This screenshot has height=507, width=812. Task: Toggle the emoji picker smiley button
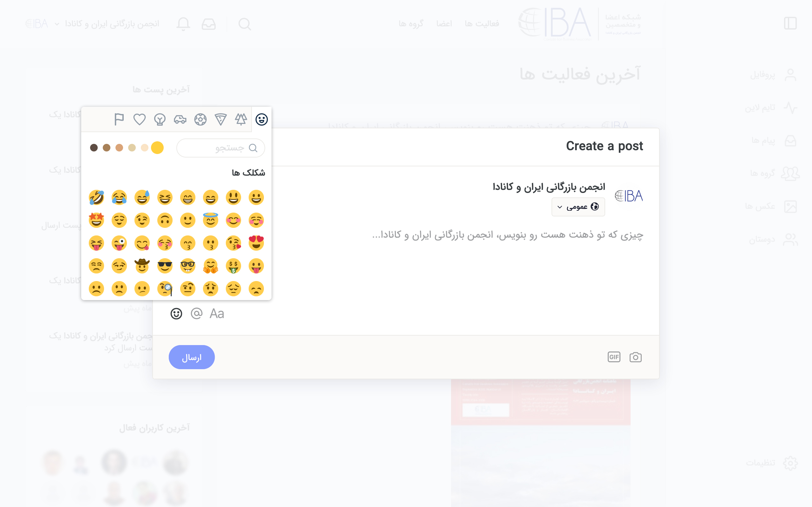coord(176,313)
